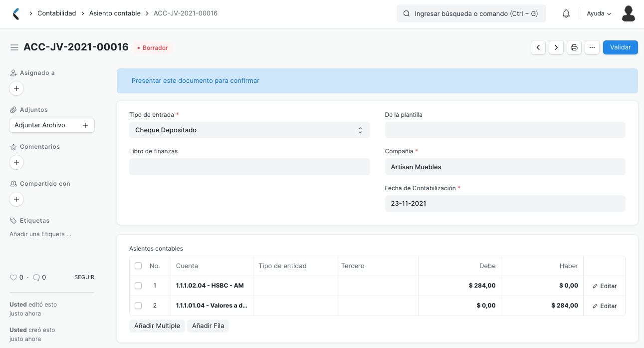644x348 pixels.
Task: Share document with the plus icon
Action: (16, 199)
